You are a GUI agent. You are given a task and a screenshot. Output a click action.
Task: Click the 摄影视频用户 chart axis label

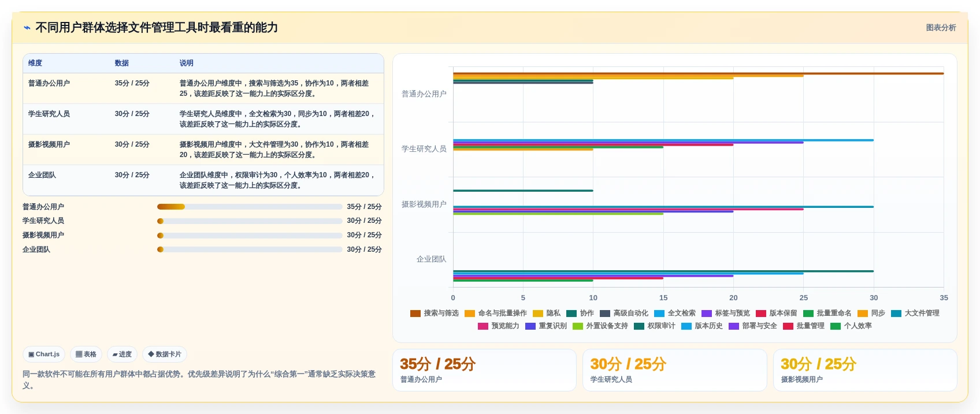click(x=424, y=204)
